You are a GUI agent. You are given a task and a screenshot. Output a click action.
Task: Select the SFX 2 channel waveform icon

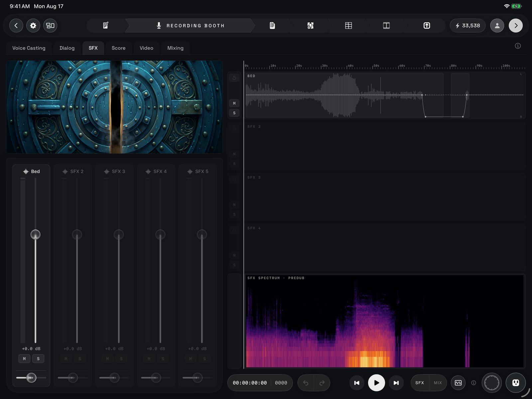(65, 172)
